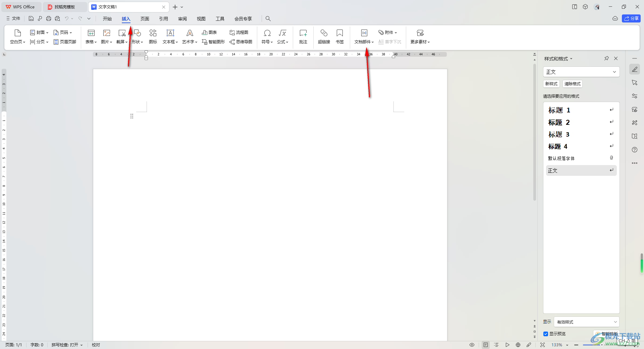This screenshot has width=644, height=349.
Task: Click the Print icon in quick toolbar
Action: tap(49, 18)
